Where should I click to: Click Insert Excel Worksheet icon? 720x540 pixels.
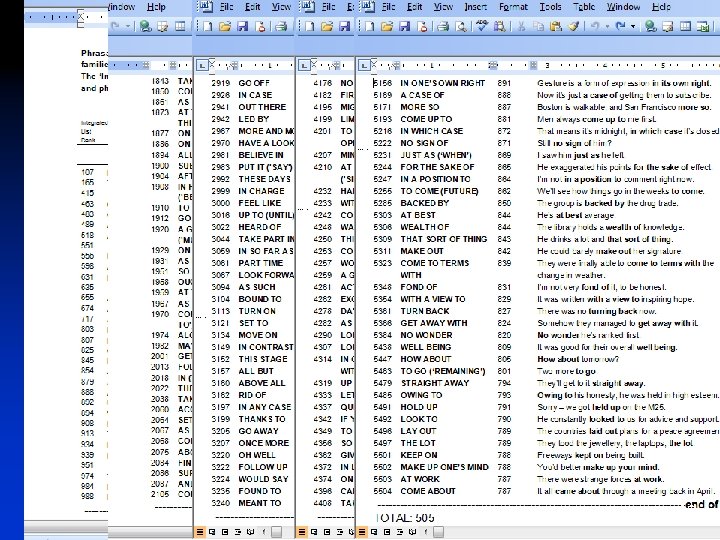[x=703, y=27]
